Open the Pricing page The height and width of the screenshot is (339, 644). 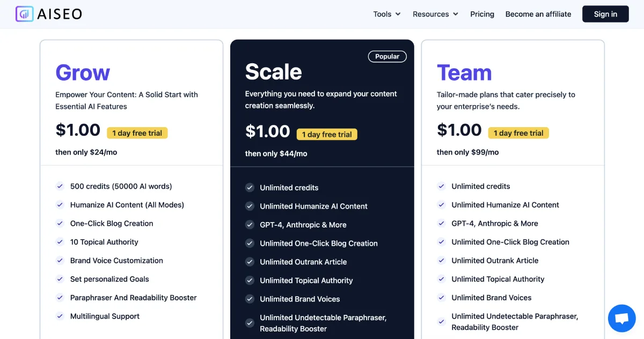(x=482, y=14)
